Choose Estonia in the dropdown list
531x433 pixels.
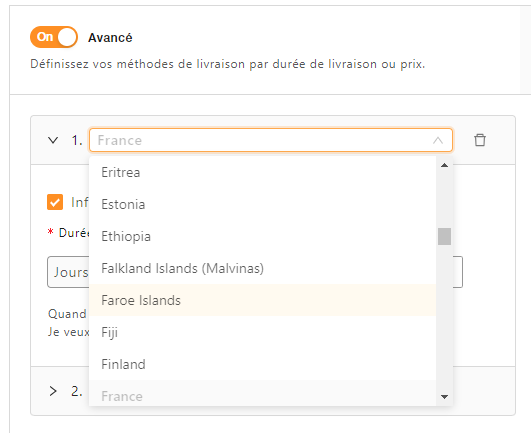262,204
